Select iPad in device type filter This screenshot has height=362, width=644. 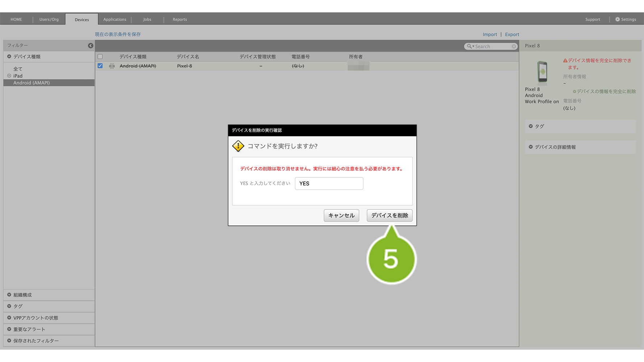pyautogui.click(x=18, y=76)
